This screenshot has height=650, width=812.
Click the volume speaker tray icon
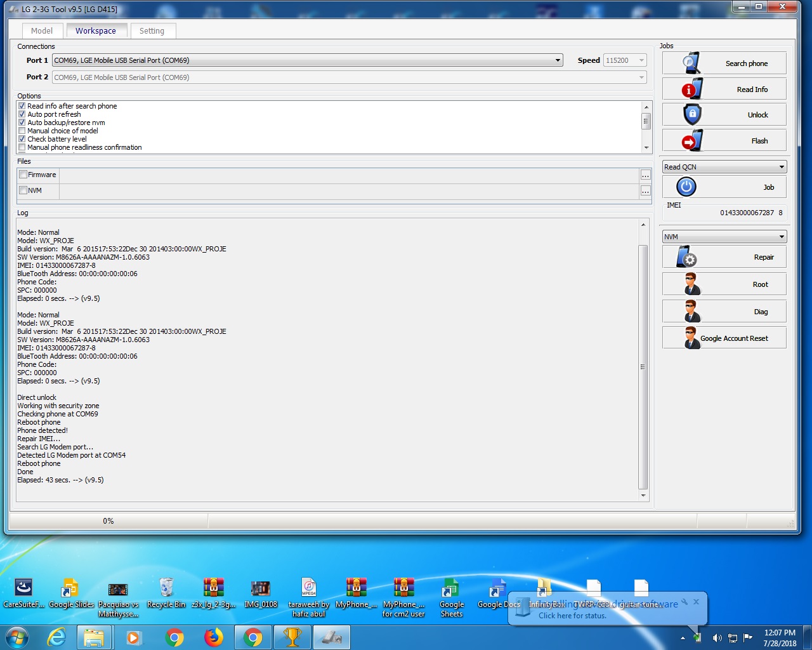(x=717, y=638)
